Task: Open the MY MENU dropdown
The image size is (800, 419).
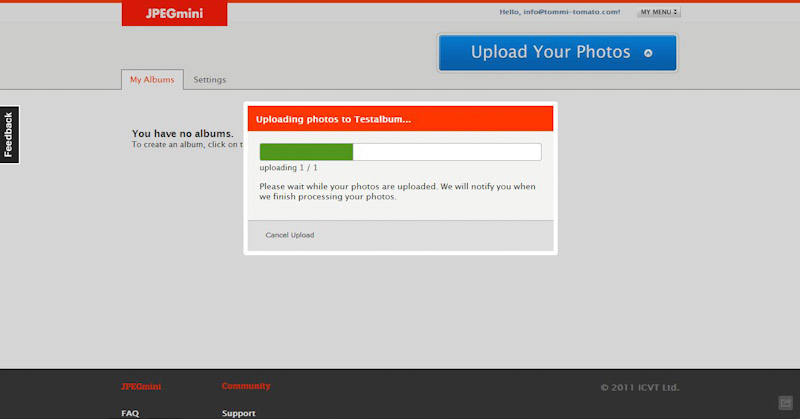Action: 659,12
